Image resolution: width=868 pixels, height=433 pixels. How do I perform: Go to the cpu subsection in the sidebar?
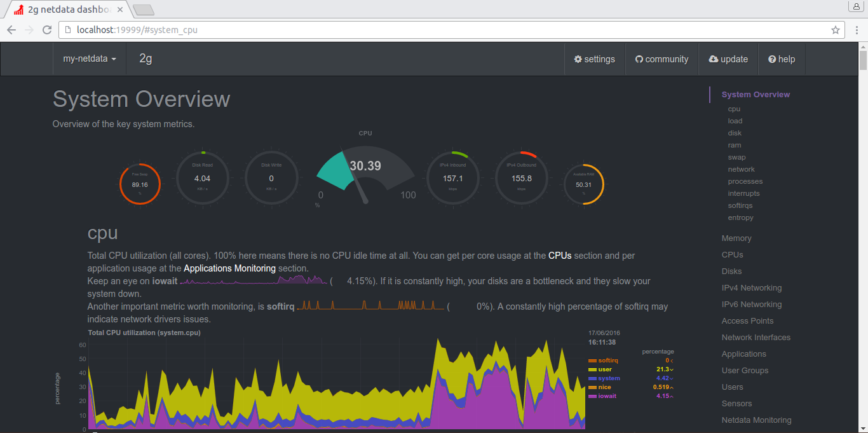click(x=734, y=109)
